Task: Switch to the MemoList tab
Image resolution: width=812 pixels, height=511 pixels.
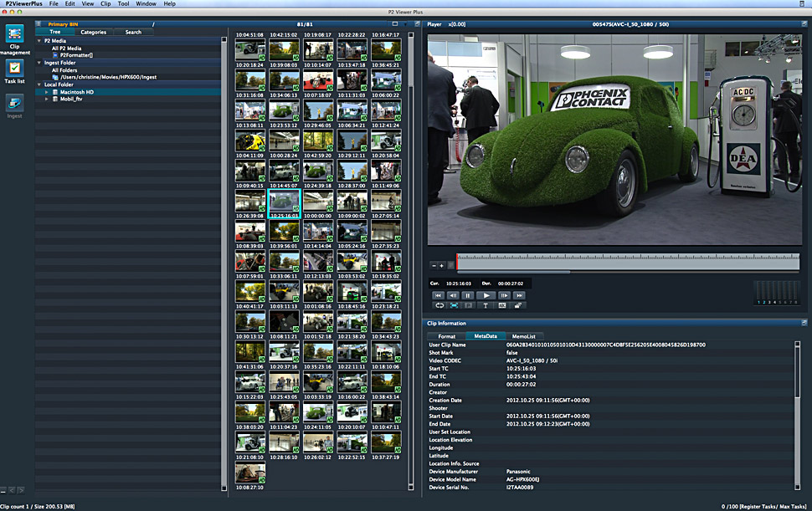Action: 526,336
